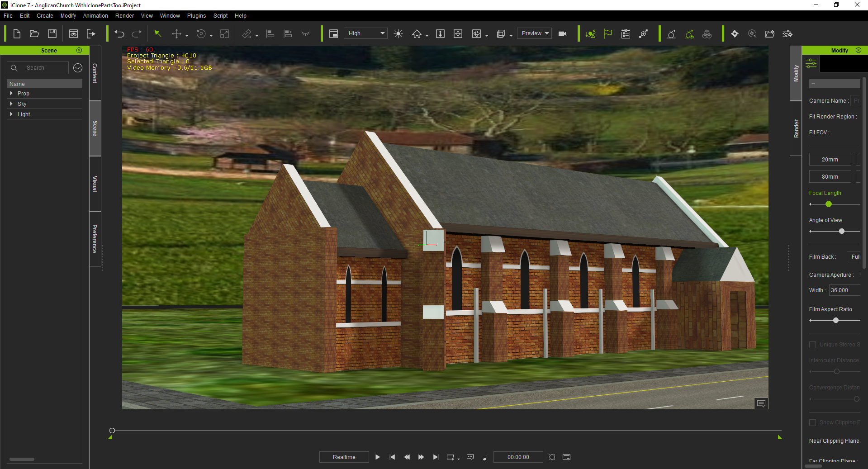This screenshot has height=469, width=868.
Task: Toggle the loop playback icon
Action: [x=451, y=457]
